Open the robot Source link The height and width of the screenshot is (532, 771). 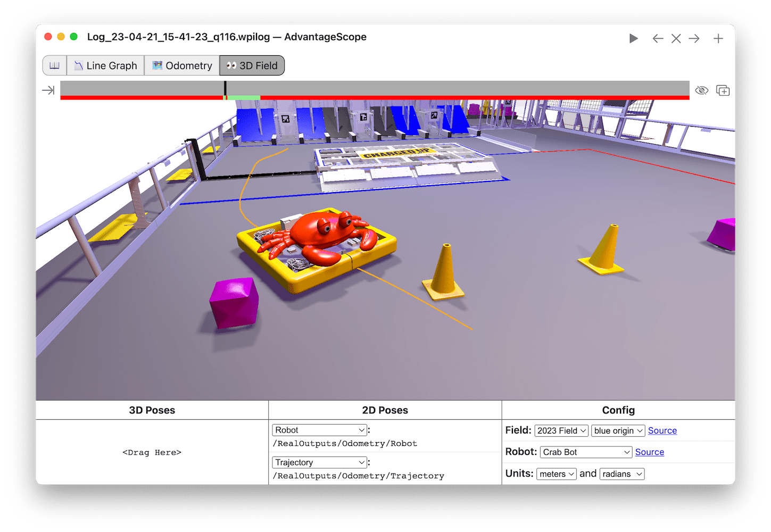649,452
